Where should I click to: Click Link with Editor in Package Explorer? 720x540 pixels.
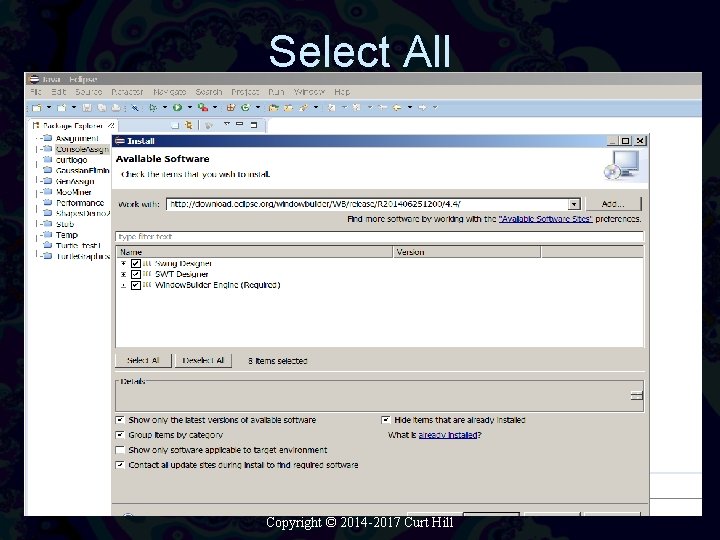[x=188, y=125]
